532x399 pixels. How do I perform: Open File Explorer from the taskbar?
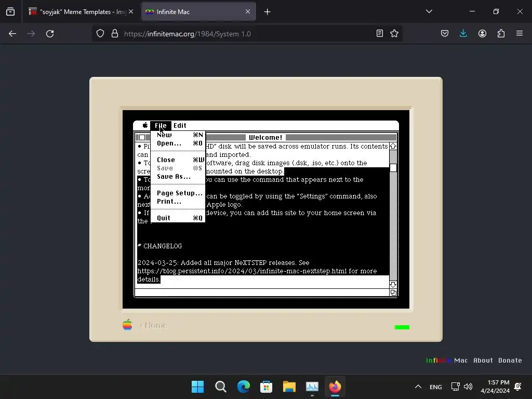tap(289, 387)
